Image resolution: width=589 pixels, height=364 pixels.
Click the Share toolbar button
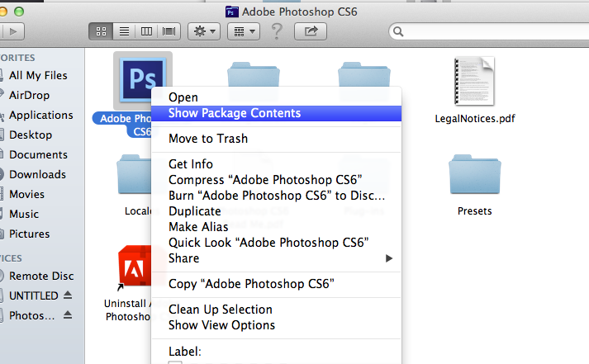tap(311, 31)
